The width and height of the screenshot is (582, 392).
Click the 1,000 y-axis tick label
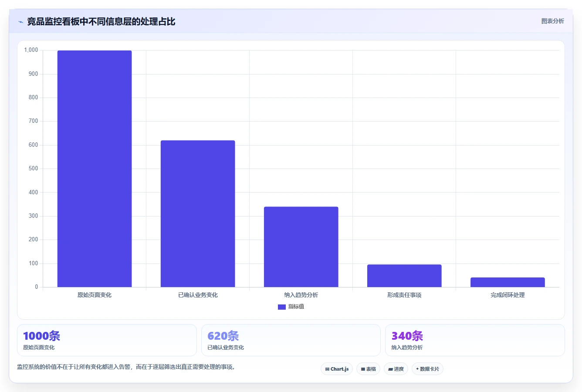31,50
